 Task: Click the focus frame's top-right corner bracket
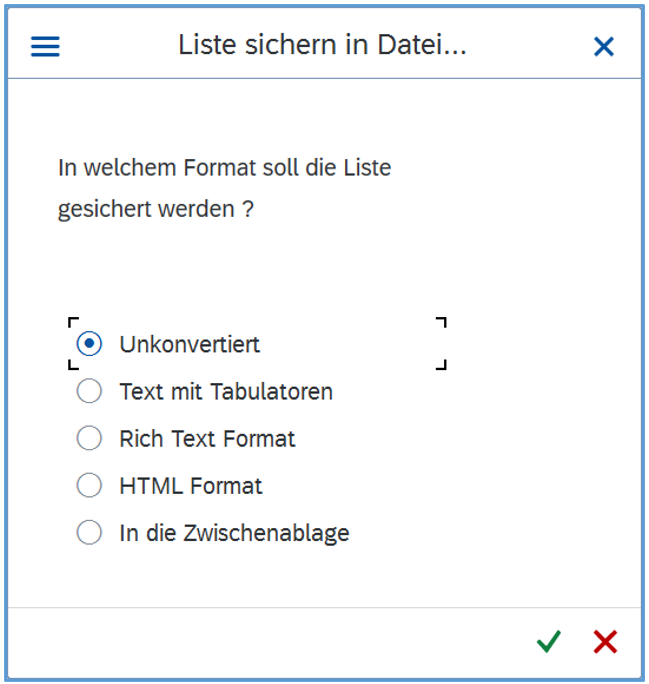(442, 322)
